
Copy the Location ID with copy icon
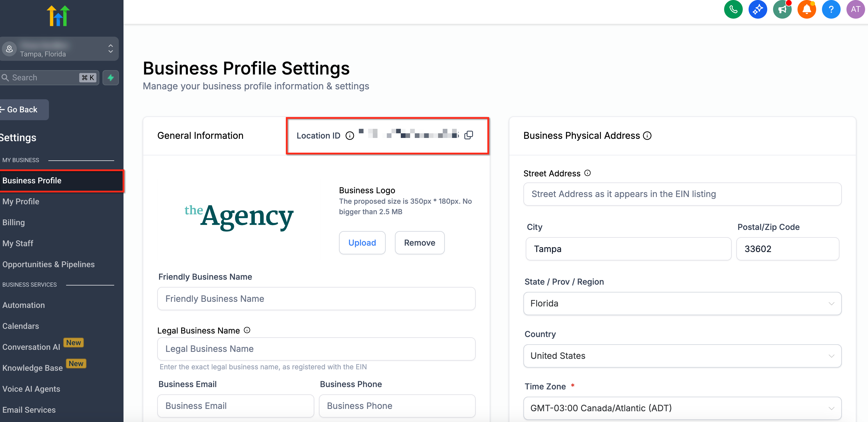[x=468, y=135]
